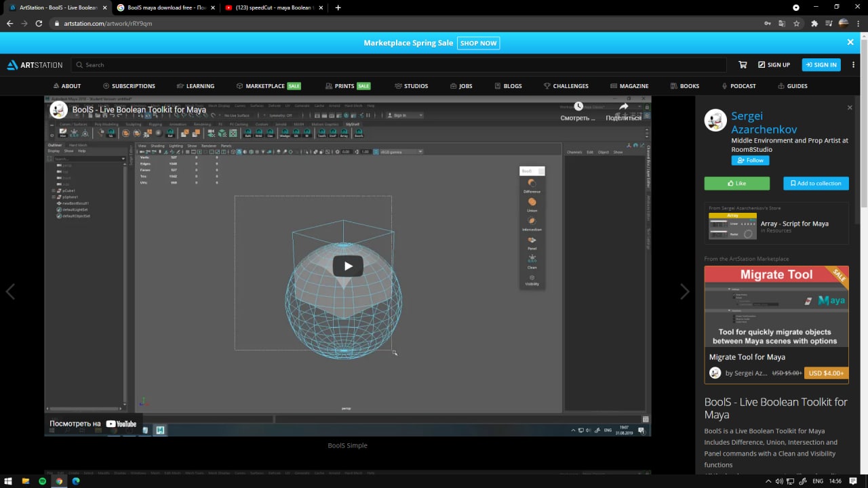Close the artwork sidebar panel
868x488 pixels.
850,108
